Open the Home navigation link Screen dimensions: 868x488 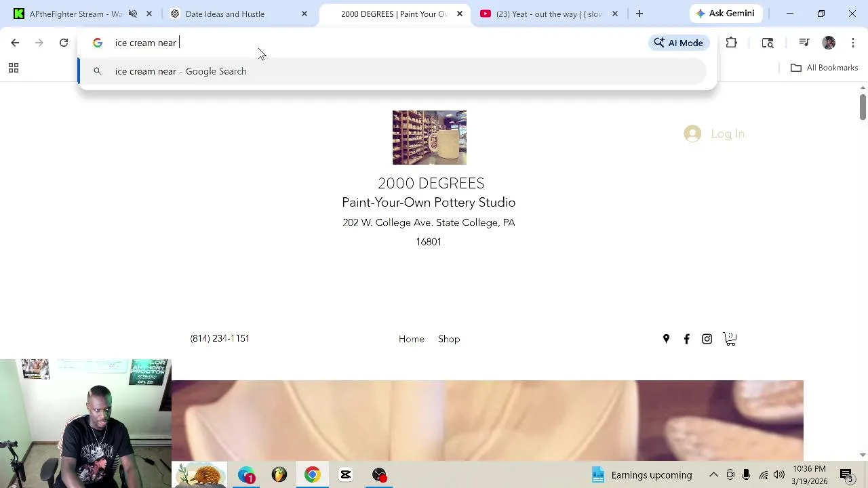coord(412,339)
